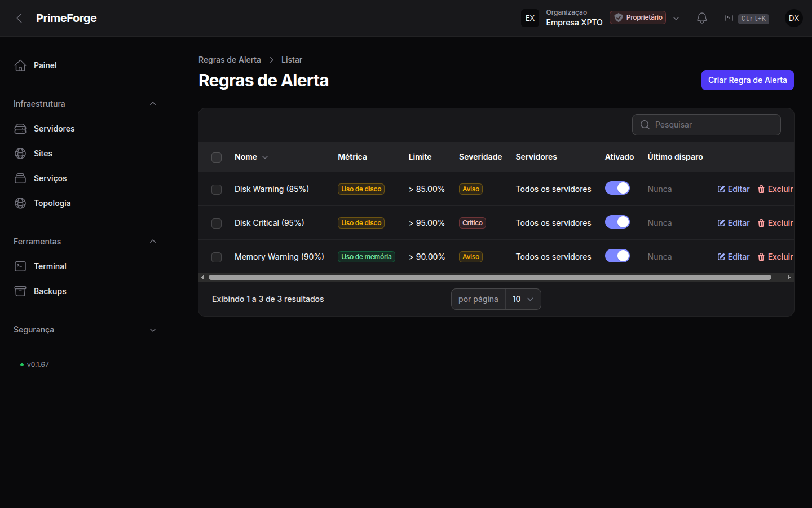The width and height of the screenshot is (812, 508).
Task: Expand the Segurança section
Action: click(153, 330)
